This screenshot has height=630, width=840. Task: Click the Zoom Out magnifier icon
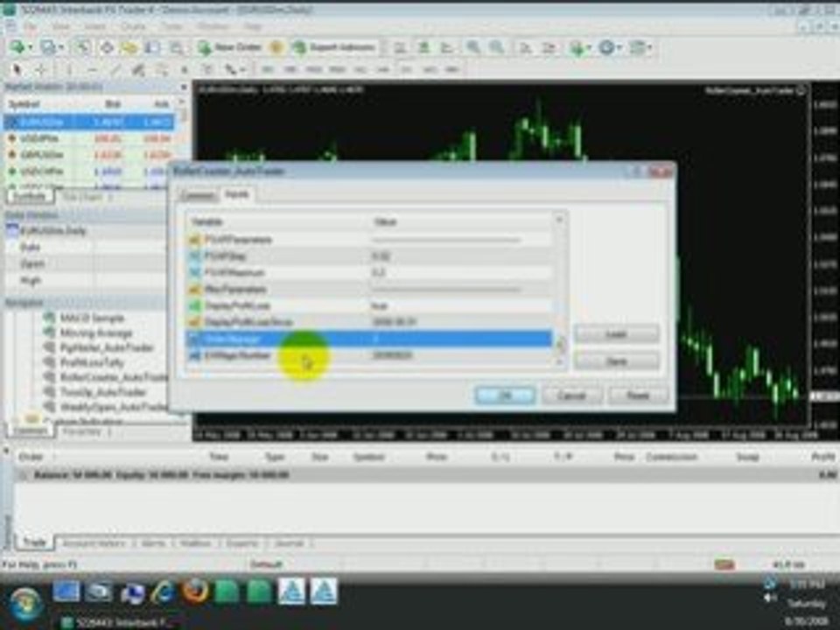(x=497, y=47)
